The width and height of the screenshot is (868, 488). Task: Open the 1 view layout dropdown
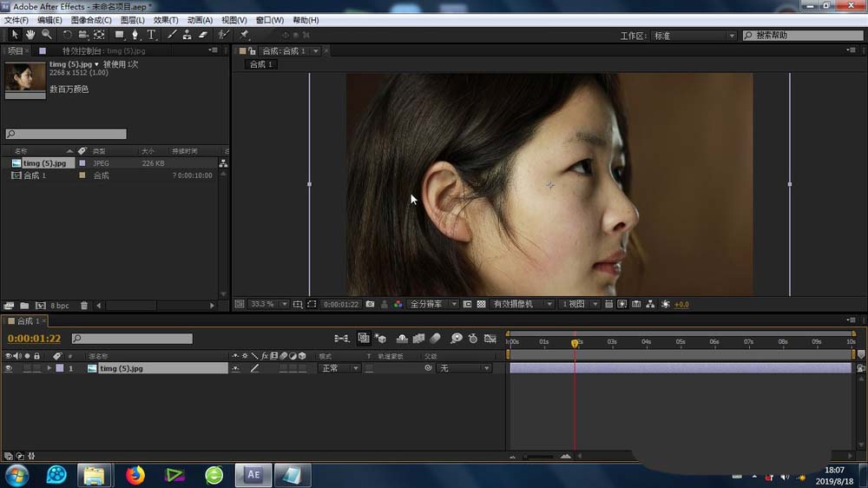pyautogui.click(x=579, y=304)
